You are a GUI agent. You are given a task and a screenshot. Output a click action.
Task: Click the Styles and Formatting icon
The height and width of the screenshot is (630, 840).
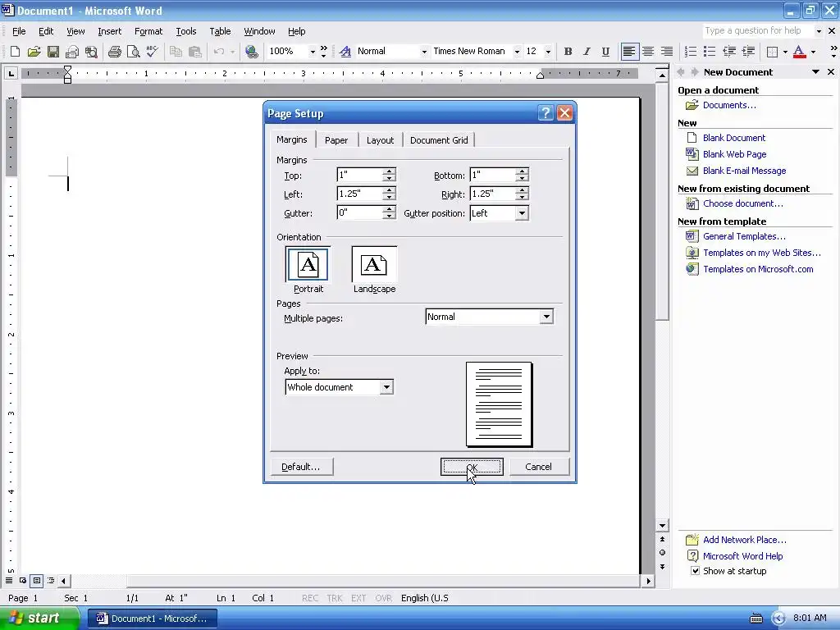click(x=345, y=52)
